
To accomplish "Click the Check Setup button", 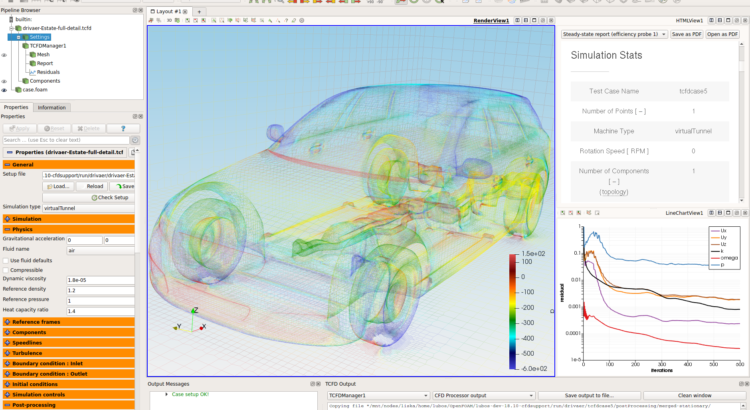I will click(88, 198).
